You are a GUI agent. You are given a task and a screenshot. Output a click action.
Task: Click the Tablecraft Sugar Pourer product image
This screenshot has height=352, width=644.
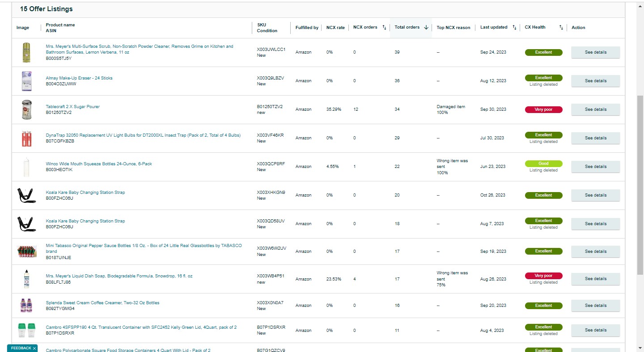click(x=27, y=109)
